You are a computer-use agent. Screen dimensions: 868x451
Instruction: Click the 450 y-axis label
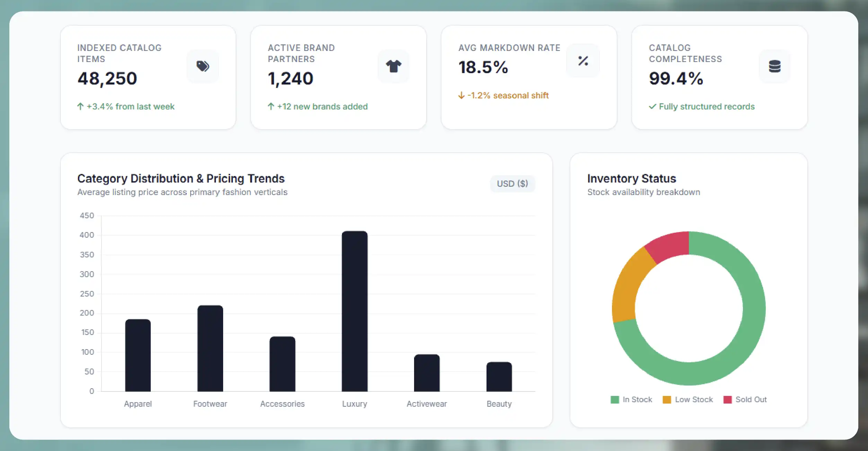[87, 215]
